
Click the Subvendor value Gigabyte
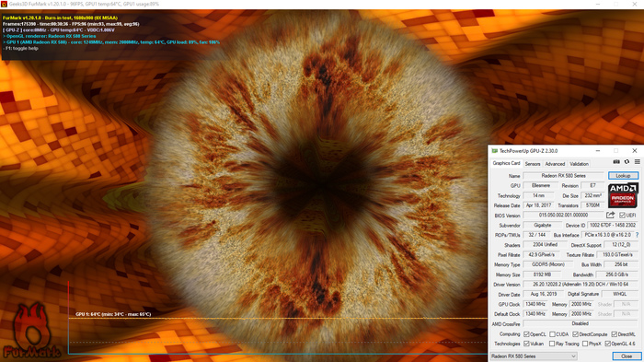[542, 225]
